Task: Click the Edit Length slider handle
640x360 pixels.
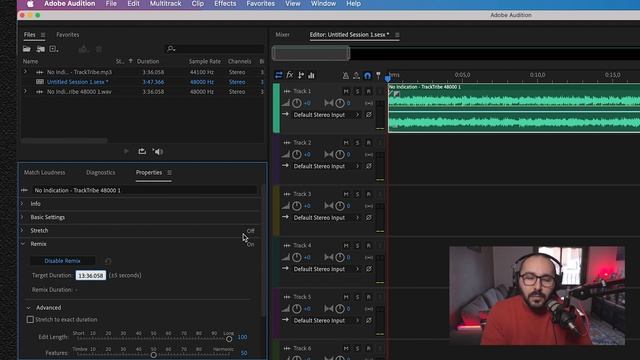Action: click(x=229, y=339)
